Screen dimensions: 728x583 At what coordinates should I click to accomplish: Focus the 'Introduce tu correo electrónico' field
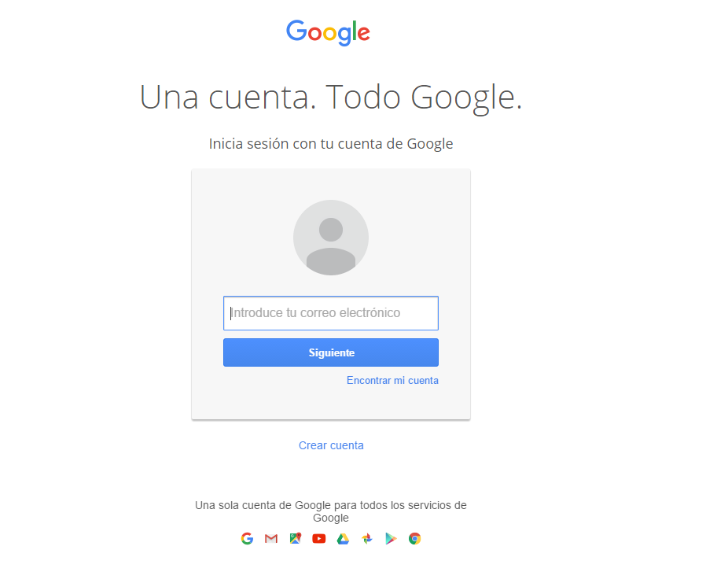pyautogui.click(x=331, y=313)
